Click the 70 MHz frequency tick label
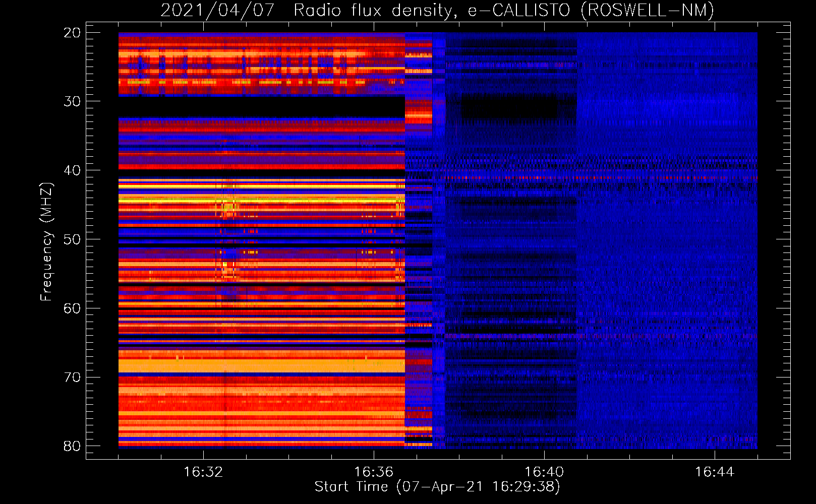 tap(72, 377)
